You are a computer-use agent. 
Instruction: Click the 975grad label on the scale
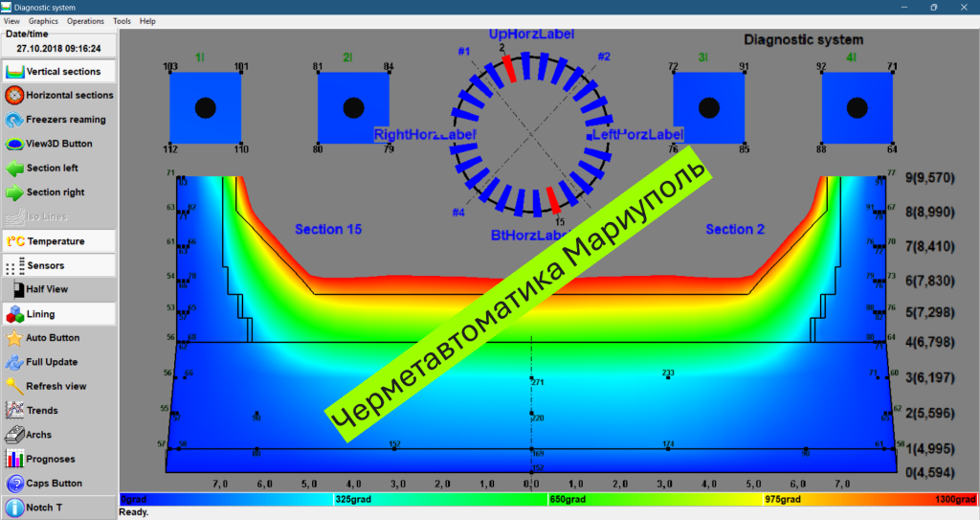point(783,499)
